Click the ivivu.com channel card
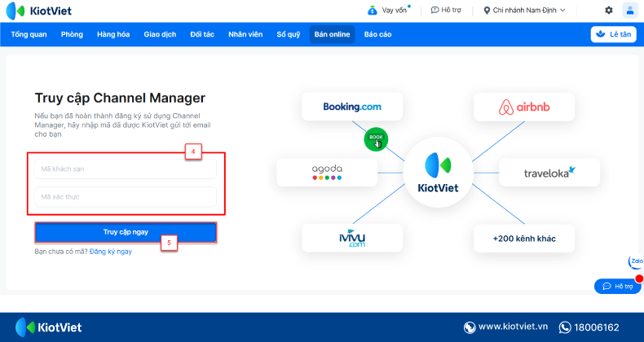 click(x=352, y=239)
